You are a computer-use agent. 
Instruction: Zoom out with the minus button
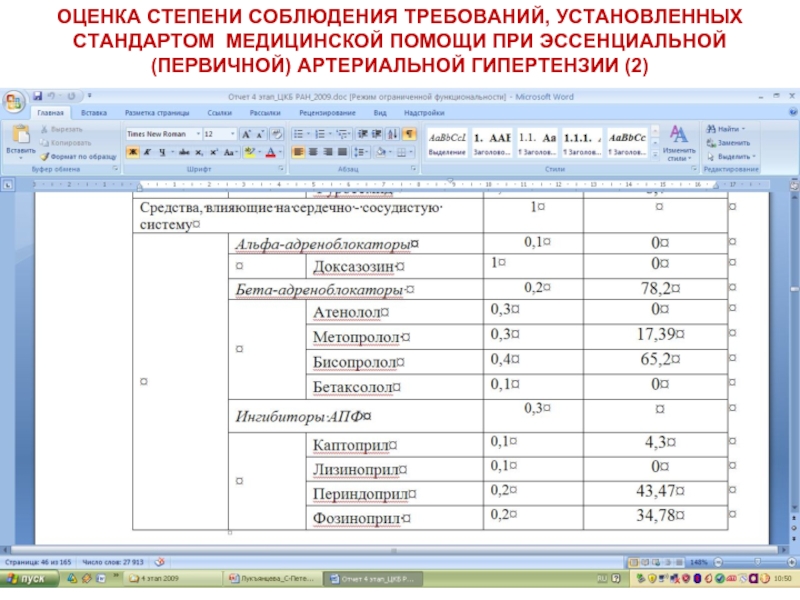pyautogui.click(x=718, y=562)
